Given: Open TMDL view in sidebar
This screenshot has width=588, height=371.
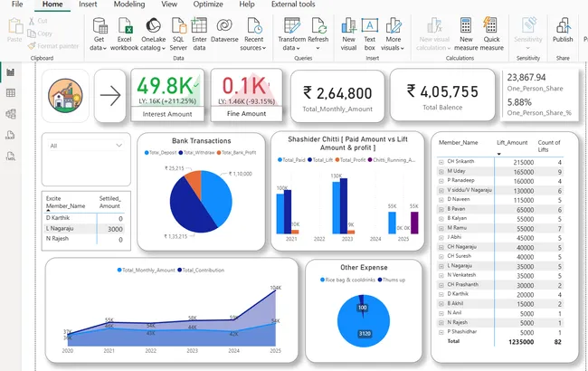Looking at the screenshot, I should tap(11, 156).
